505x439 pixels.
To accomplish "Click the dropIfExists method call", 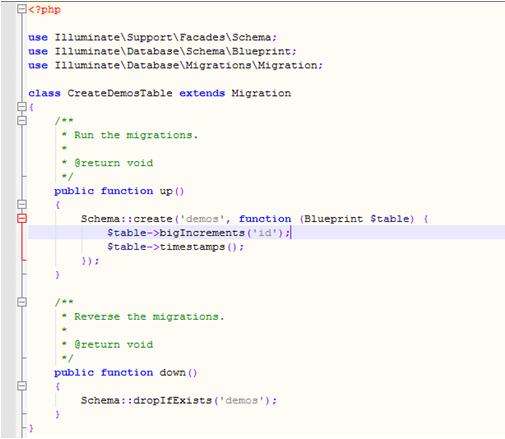I will [173, 400].
